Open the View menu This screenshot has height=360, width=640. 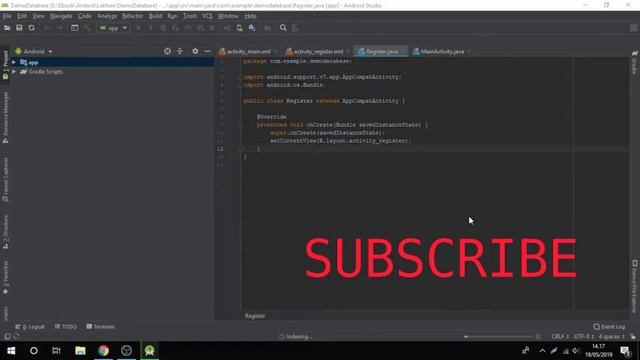tap(38, 16)
